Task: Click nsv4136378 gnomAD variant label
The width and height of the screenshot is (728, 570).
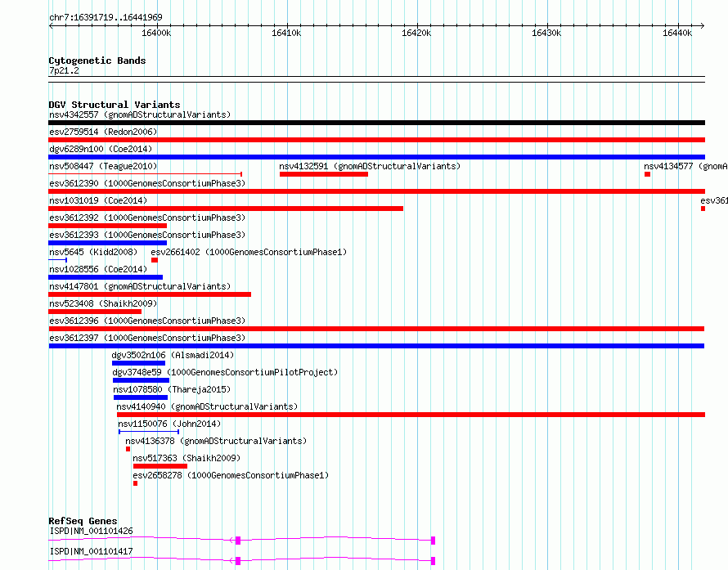Action: click(x=216, y=441)
